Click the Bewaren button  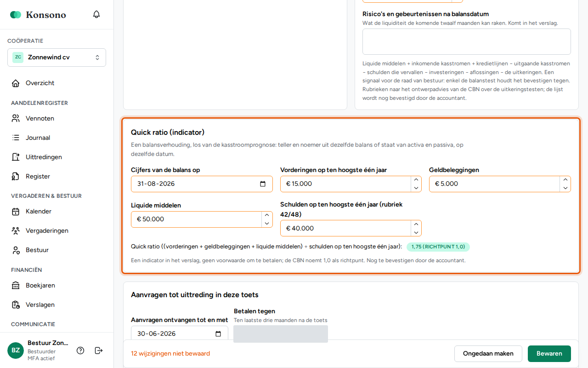point(549,354)
